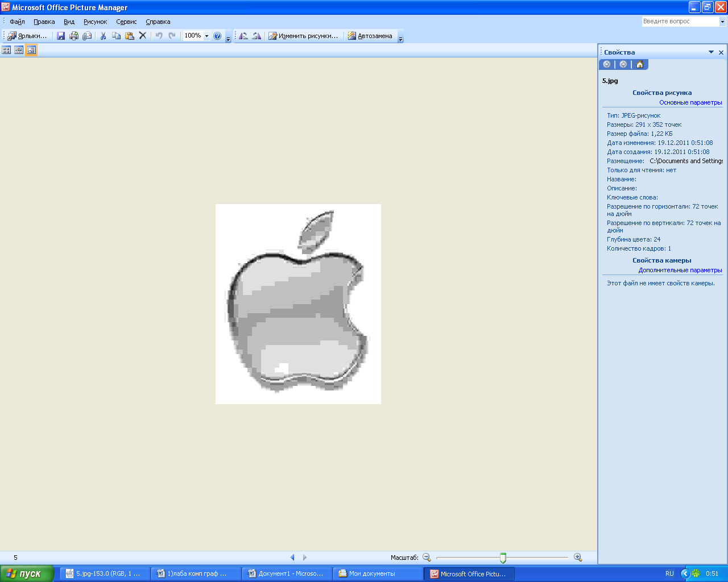Open dropdown arrow of help question box
Image resolution: width=728 pixels, height=582 pixels.
(x=722, y=22)
